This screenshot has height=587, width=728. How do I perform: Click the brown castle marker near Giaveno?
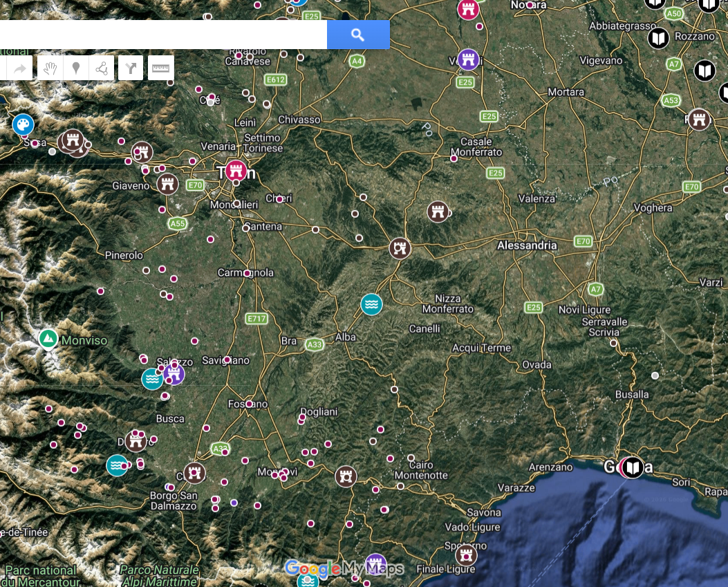(x=167, y=185)
